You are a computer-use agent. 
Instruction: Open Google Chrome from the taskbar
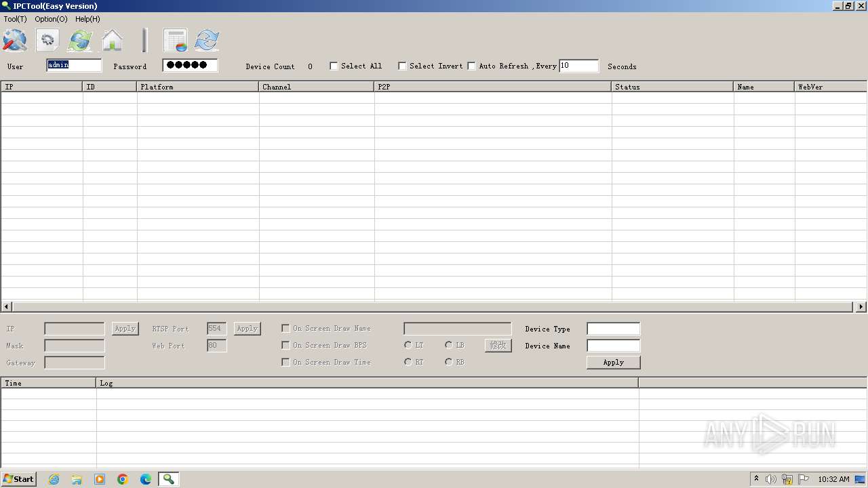[123, 479]
